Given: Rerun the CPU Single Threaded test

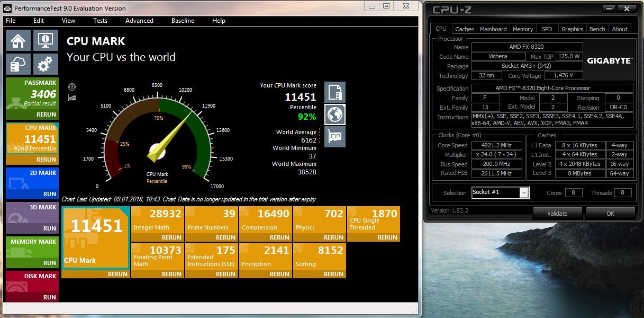Looking at the screenshot, I should [387, 237].
